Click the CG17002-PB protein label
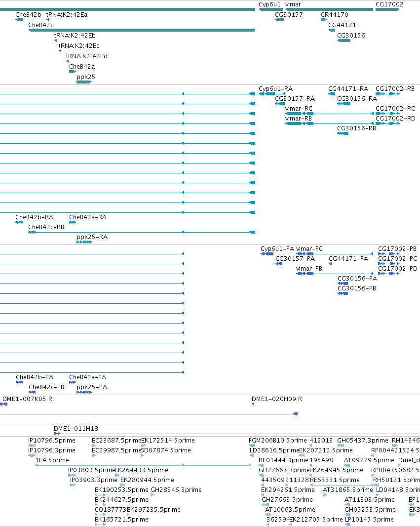This screenshot has height=527, width=420. click(397, 249)
